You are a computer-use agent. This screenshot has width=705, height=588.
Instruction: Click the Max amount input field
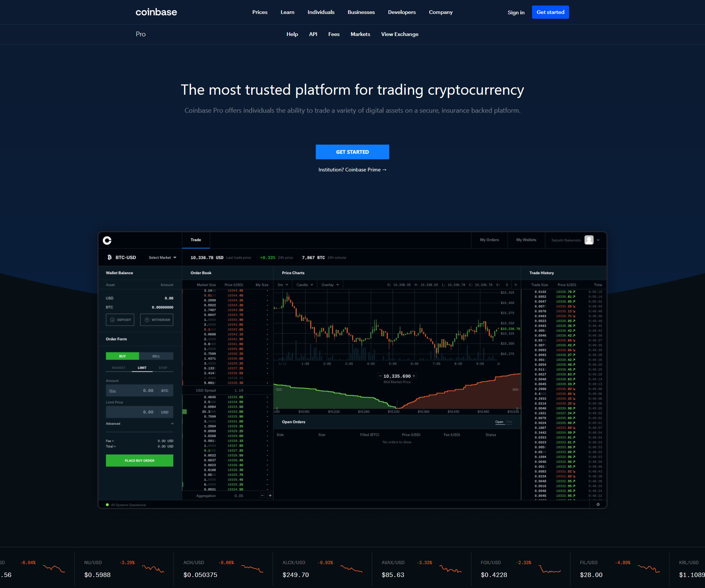140,389
